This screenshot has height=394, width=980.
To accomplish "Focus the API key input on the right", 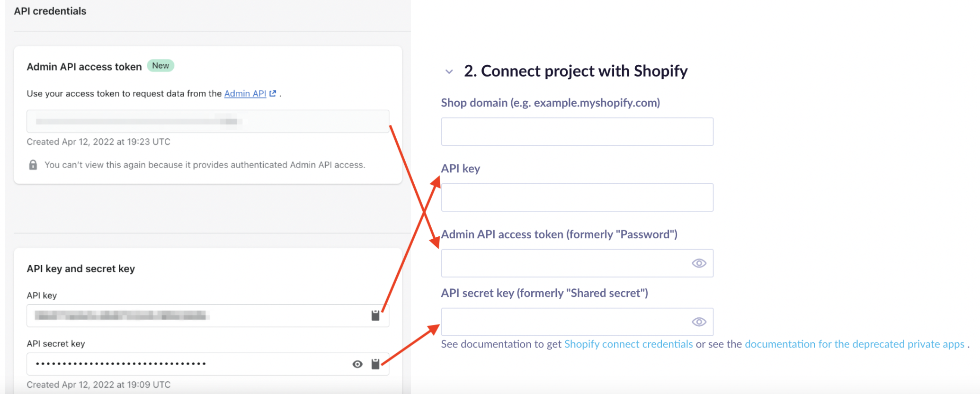I will 577,197.
